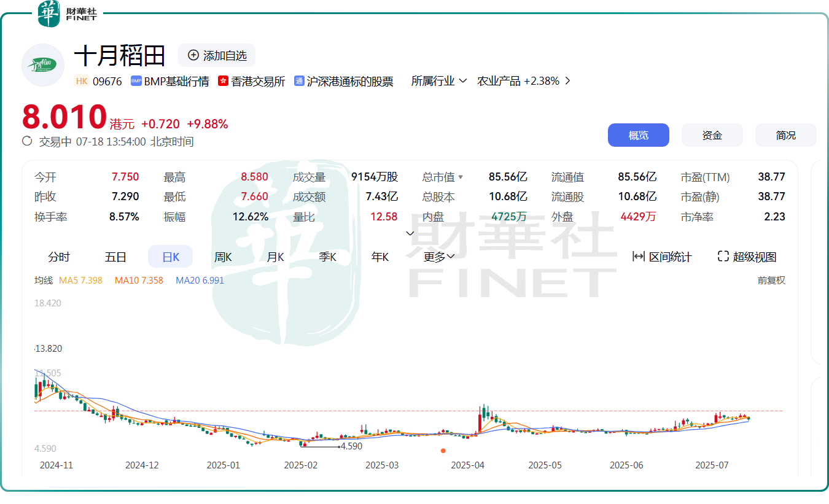Click the 最低 value 7.660
Image resolution: width=829 pixels, height=504 pixels.
[254, 196]
